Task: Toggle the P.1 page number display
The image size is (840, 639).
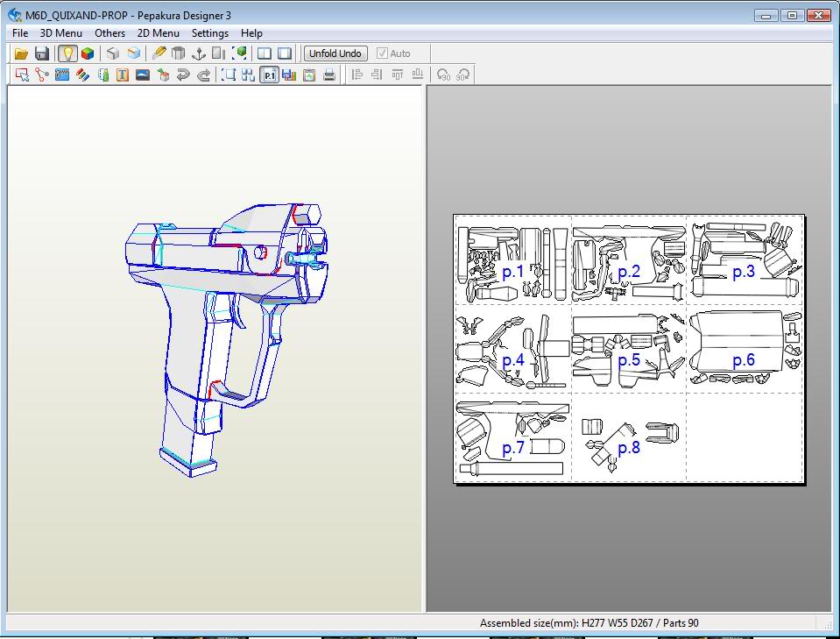Action: pos(269,75)
